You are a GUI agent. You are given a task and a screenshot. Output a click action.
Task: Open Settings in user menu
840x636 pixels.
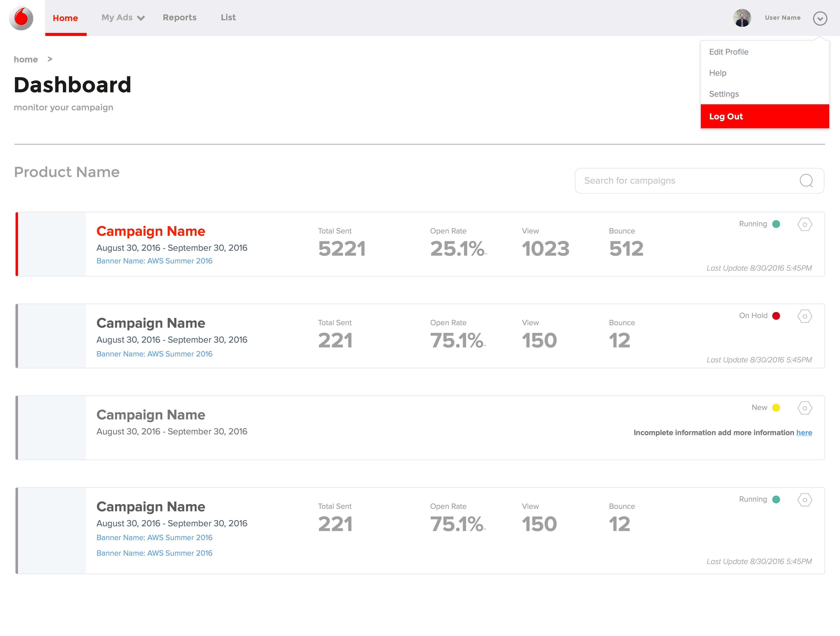723,94
